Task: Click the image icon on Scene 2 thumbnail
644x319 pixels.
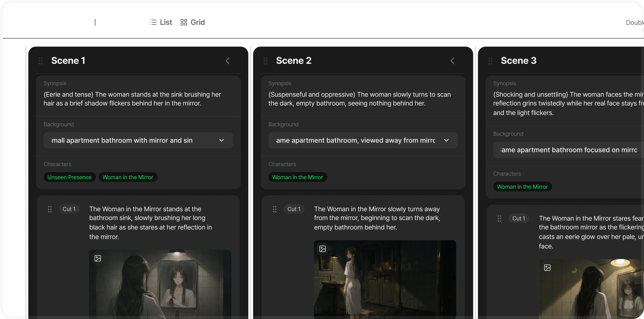Action: 323,249
